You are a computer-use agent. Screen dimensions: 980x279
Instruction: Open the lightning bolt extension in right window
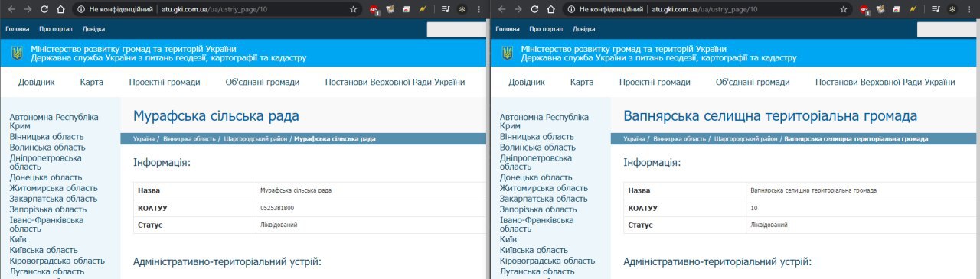913,9
